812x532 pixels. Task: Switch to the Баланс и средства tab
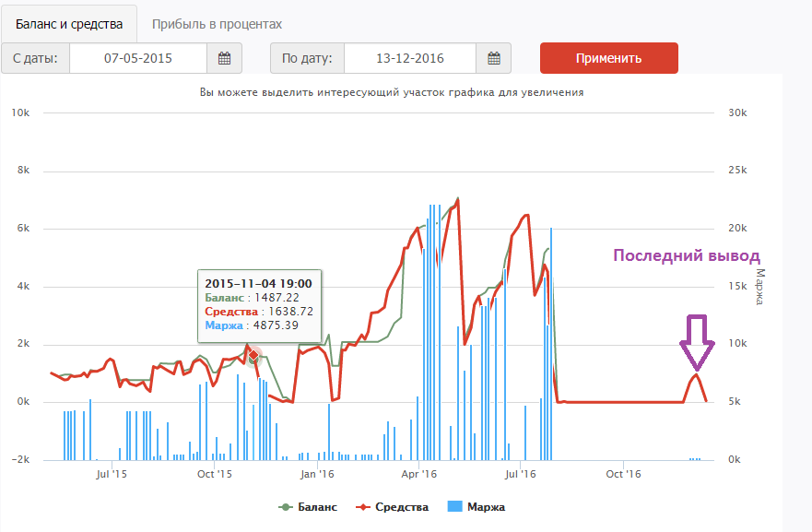tap(69, 24)
